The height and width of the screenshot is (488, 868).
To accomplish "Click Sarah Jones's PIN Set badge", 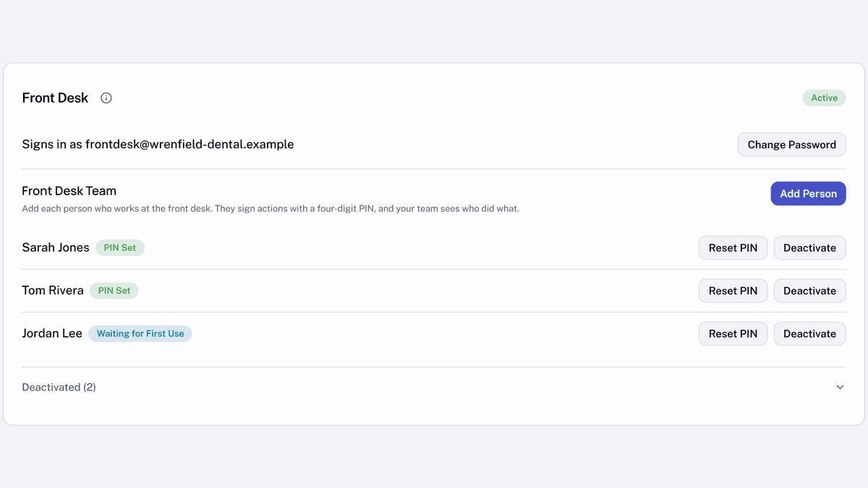I will tap(120, 248).
